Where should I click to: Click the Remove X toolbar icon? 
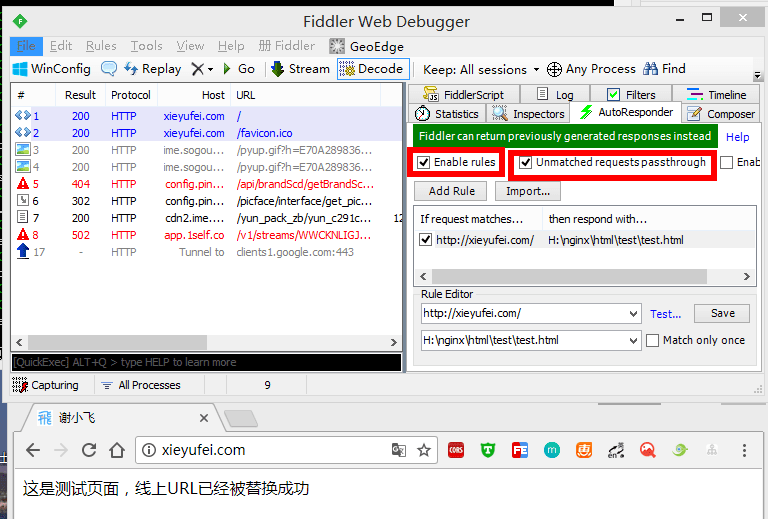point(197,69)
